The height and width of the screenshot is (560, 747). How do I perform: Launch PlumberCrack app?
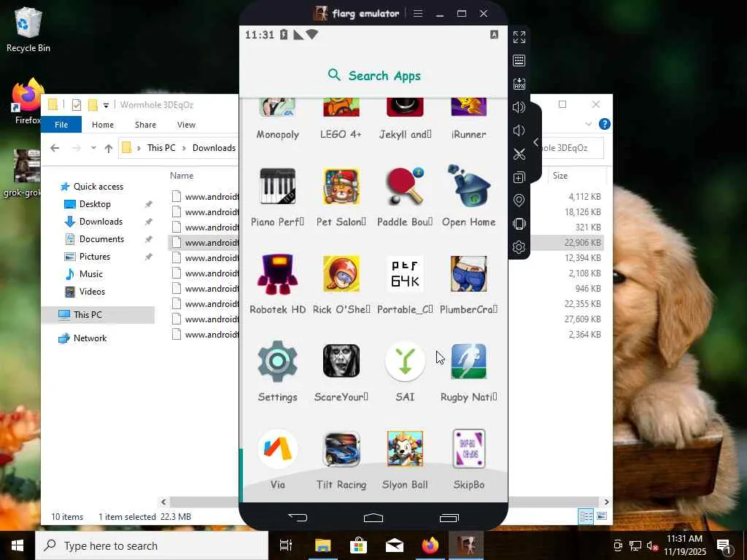pyautogui.click(x=469, y=274)
